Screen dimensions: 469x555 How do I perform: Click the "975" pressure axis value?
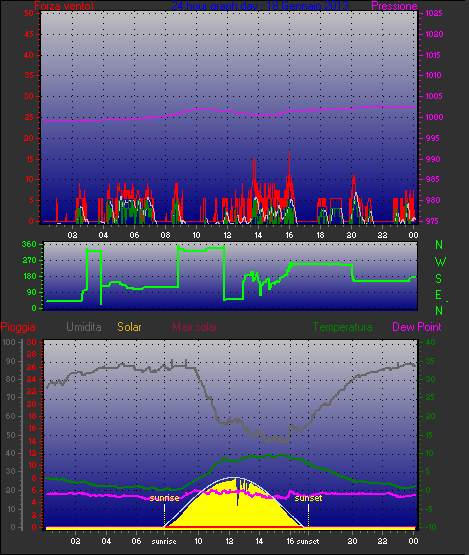[433, 221]
